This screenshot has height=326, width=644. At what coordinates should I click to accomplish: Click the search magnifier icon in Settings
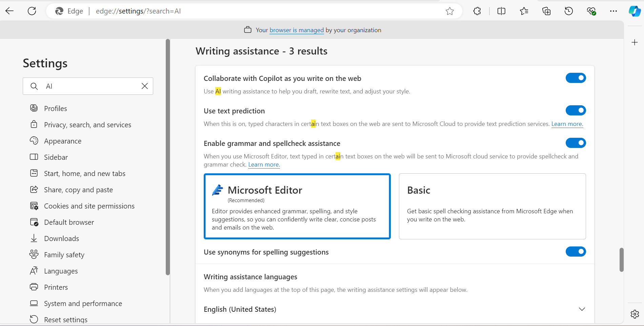click(x=34, y=86)
